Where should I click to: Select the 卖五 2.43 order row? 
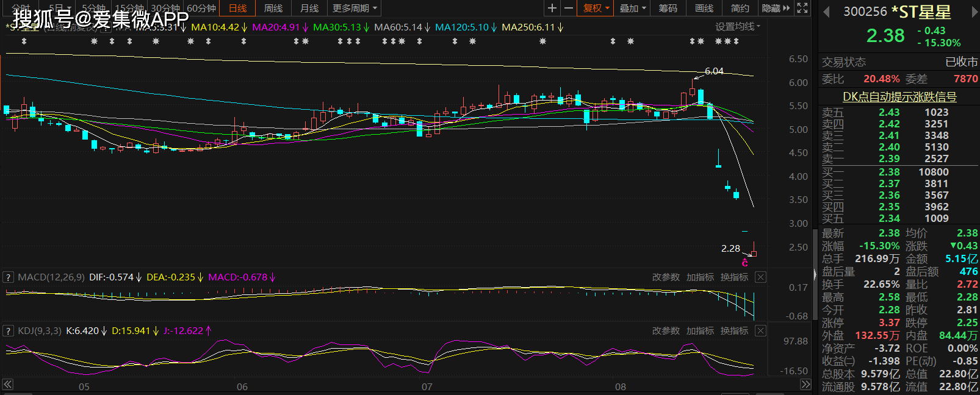(x=899, y=112)
